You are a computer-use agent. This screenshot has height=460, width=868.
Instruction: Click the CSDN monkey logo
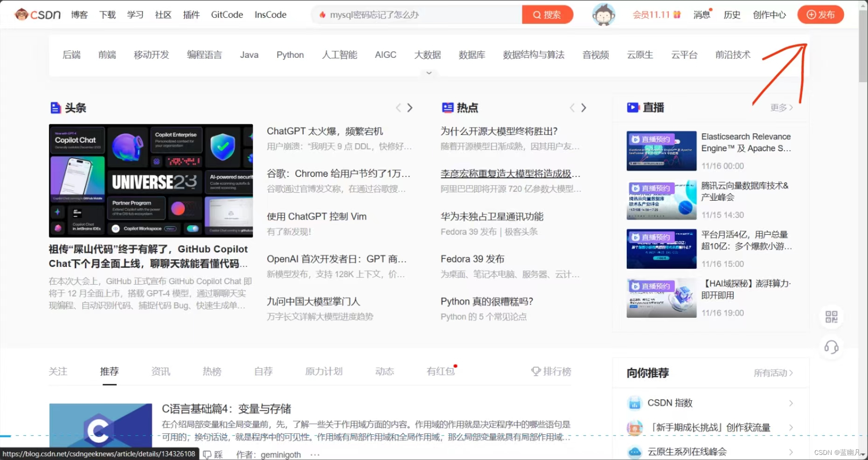21,14
